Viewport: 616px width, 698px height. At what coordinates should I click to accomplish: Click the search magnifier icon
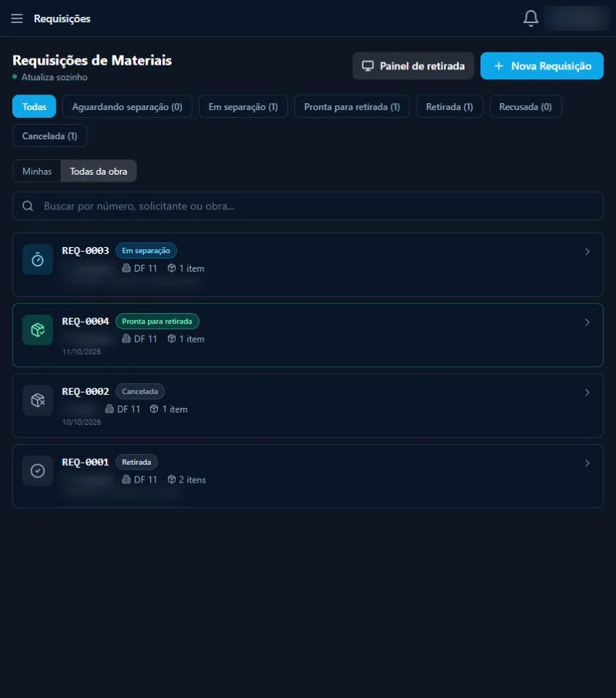[28, 206]
